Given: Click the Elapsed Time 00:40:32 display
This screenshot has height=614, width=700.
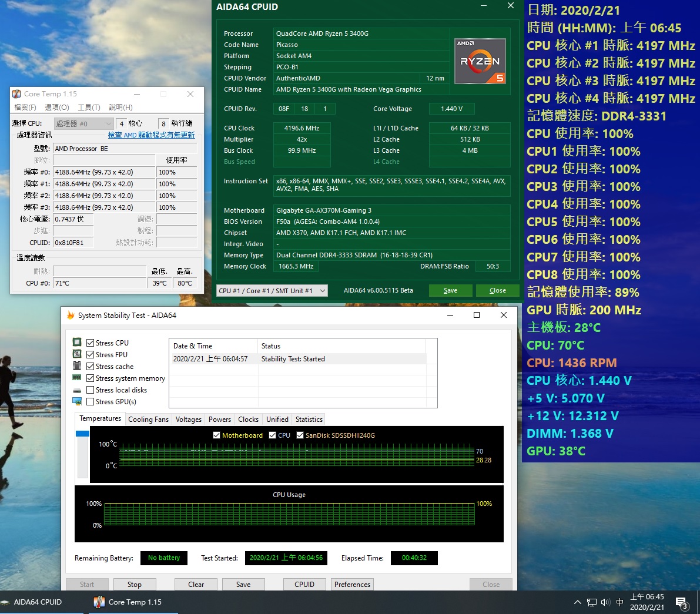Looking at the screenshot, I should [x=414, y=558].
